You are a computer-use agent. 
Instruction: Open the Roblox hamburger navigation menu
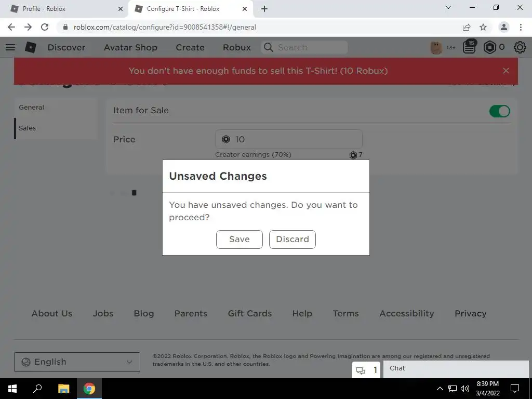[x=10, y=47]
